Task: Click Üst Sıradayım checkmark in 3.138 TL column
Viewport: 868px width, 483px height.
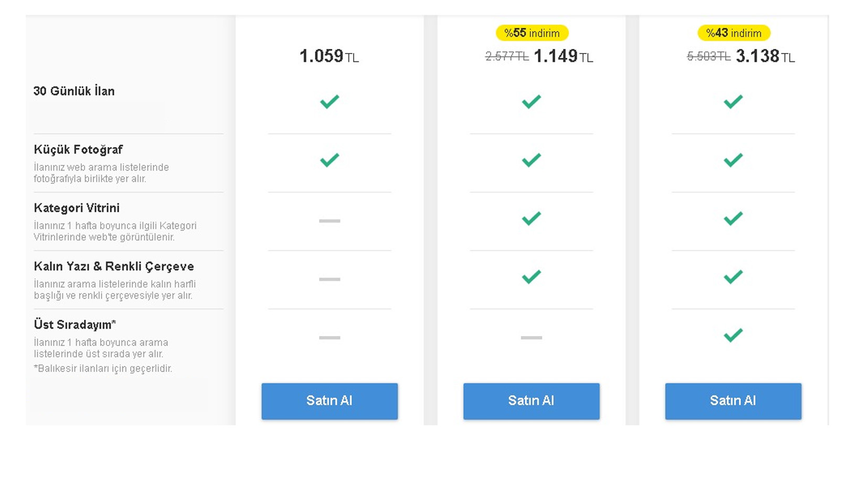Action: (x=733, y=334)
